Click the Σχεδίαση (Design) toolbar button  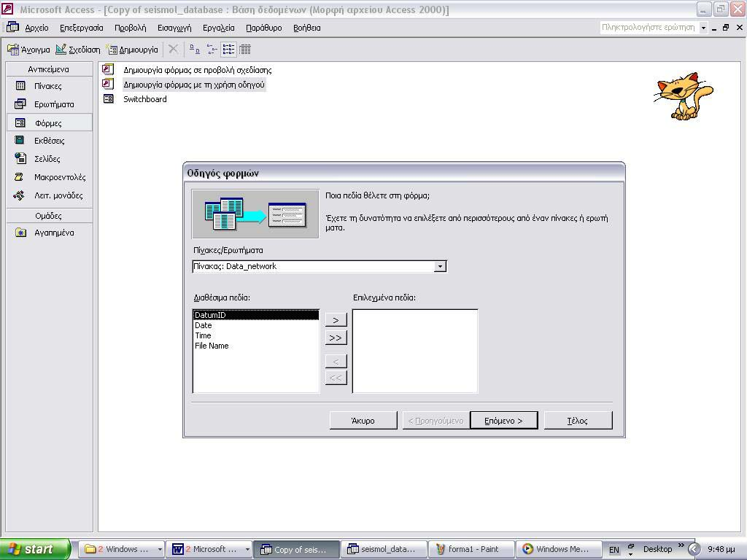pyautogui.click(x=77, y=50)
